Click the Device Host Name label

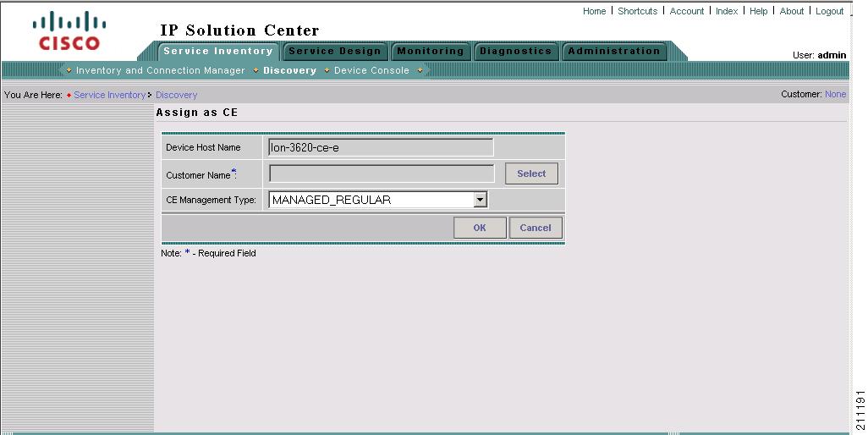coord(203,147)
